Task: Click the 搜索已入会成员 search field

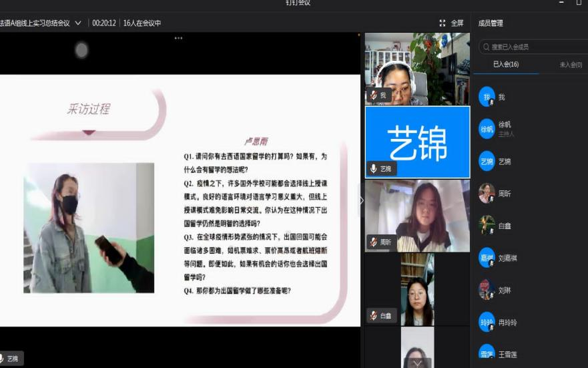Action: click(x=534, y=47)
